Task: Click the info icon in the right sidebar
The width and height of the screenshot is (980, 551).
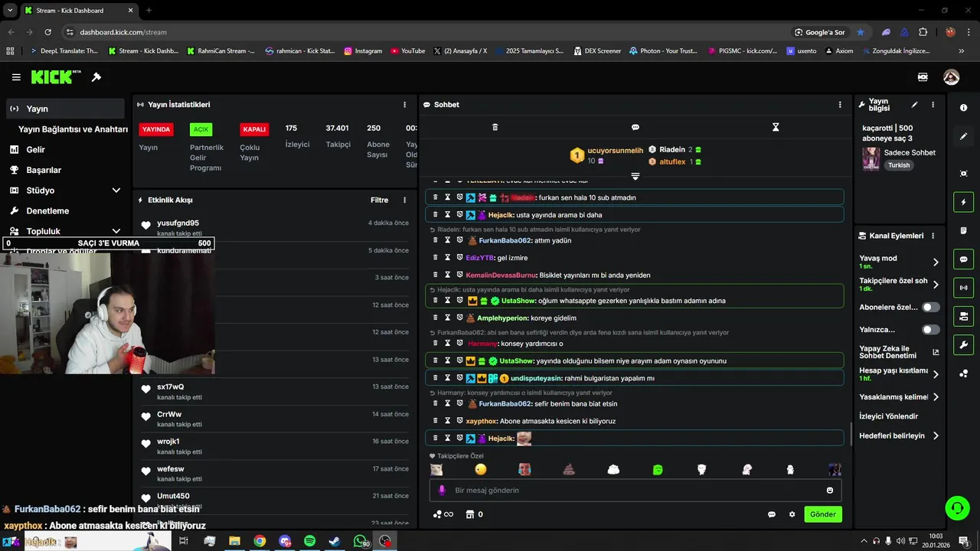Action: click(x=963, y=108)
